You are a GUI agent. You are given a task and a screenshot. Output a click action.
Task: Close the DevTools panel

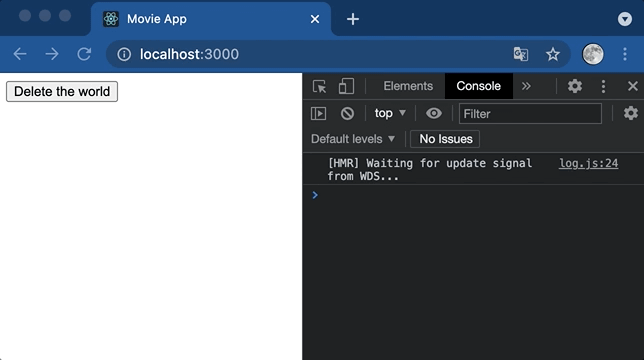point(632,86)
